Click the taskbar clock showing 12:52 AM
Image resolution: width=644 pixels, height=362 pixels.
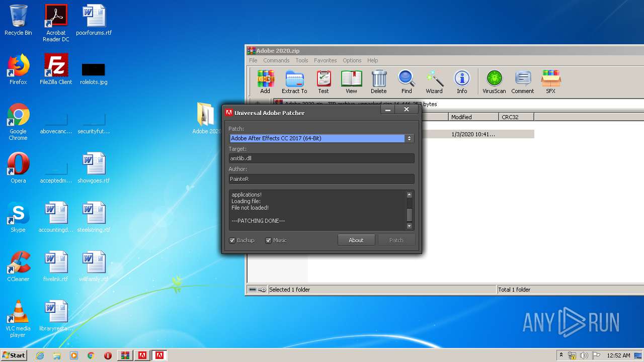tap(618, 355)
